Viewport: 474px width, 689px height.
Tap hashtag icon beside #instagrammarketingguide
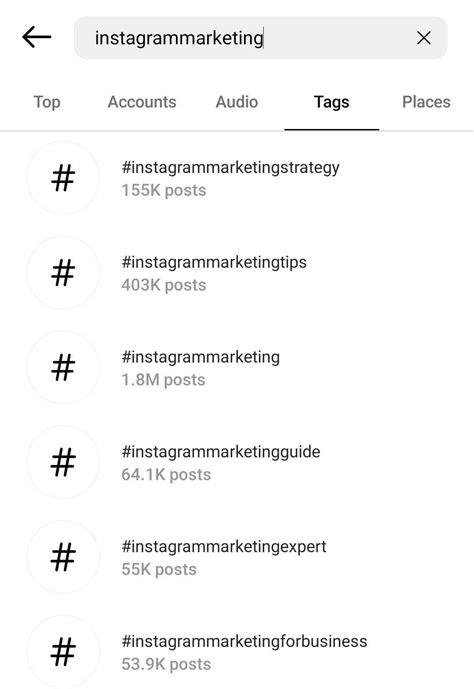click(x=63, y=462)
